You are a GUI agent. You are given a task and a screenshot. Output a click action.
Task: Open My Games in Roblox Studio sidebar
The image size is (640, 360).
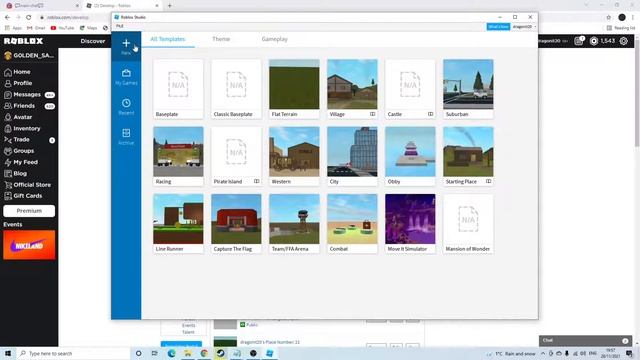pos(126,77)
